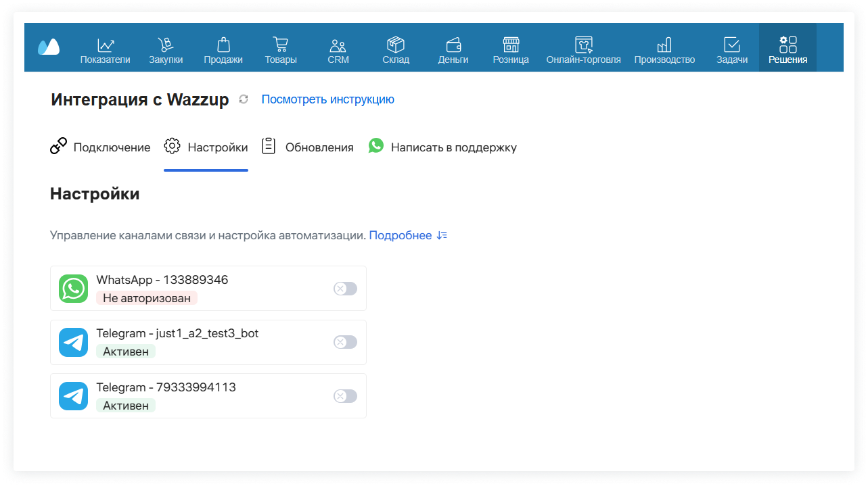
Task: Click Активен badge under just1_a2_test3_bot
Action: [126, 351]
